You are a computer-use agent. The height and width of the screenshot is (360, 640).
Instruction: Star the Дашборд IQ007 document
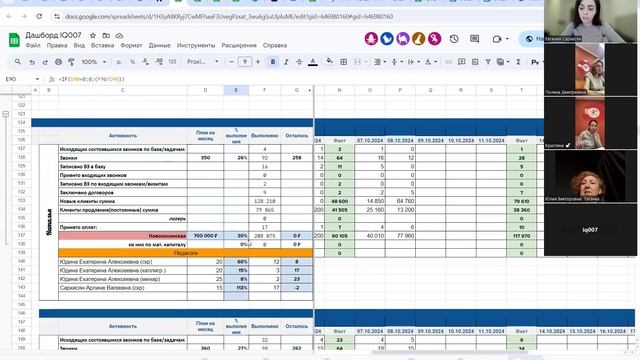point(93,36)
